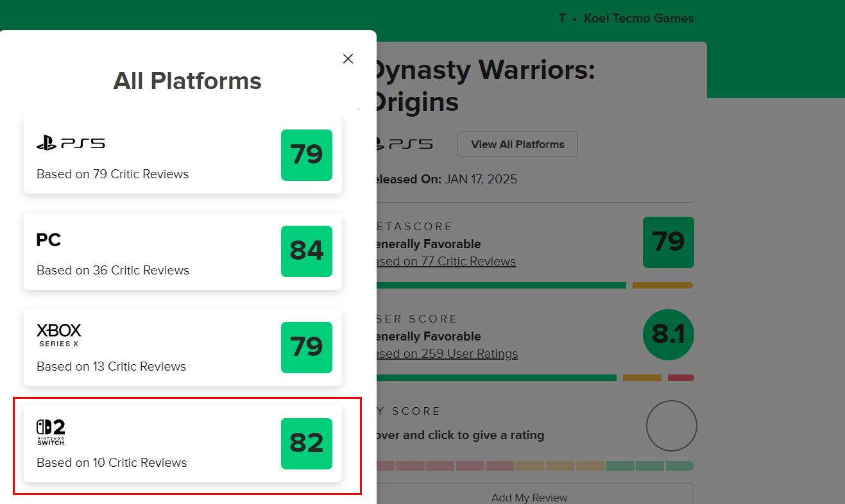Click the 8.1 user score circle
Viewport: 845px width, 504px height.
[x=668, y=335]
